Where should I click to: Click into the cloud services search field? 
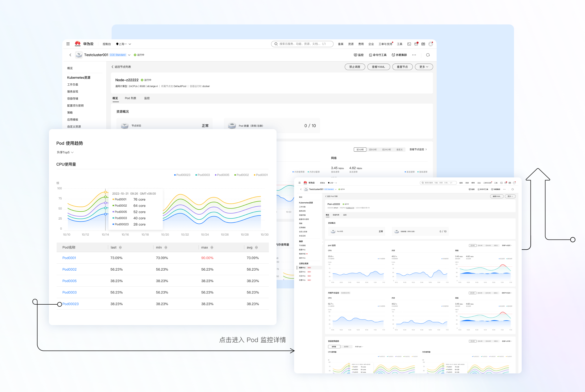[302, 44]
